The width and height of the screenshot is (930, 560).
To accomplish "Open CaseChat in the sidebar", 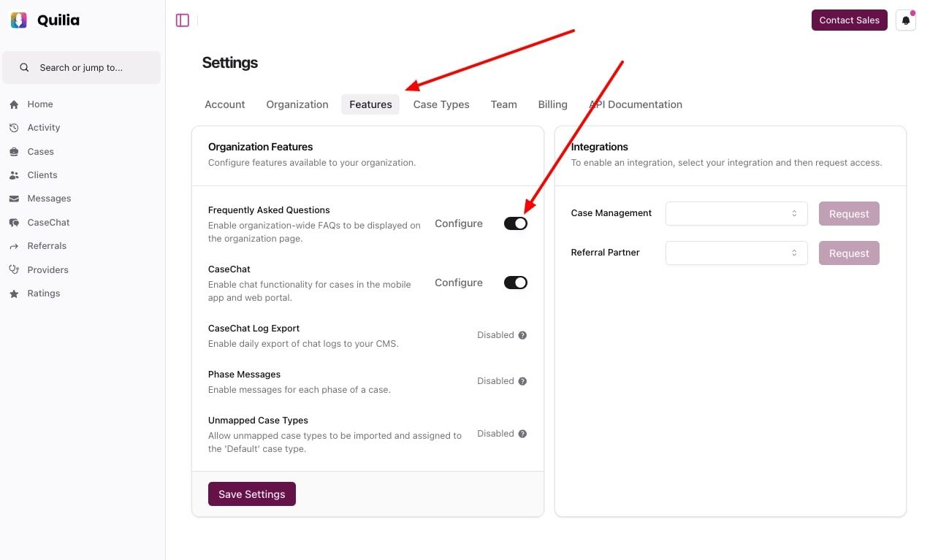I will pos(48,223).
